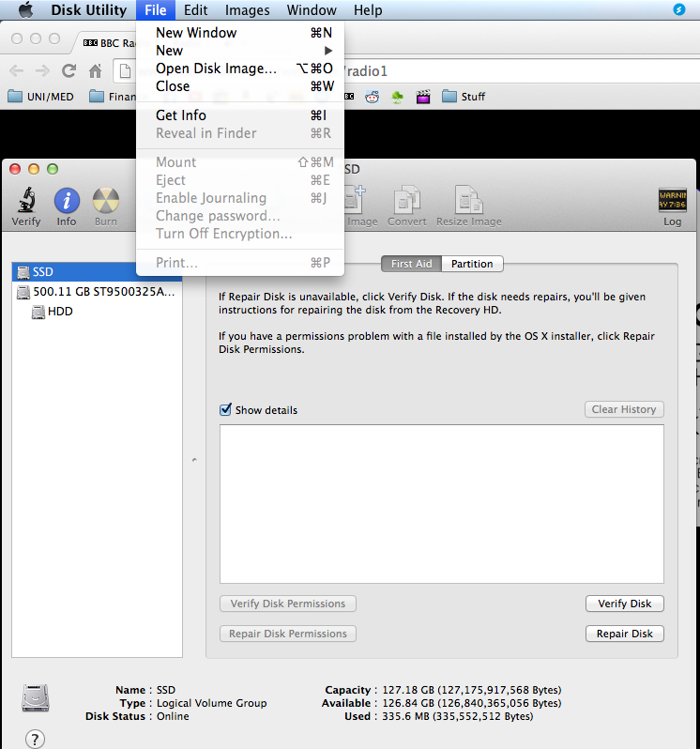This screenshot has height=749, width=700.
Task: Click the Clear History button
Action: click(624, 409)
